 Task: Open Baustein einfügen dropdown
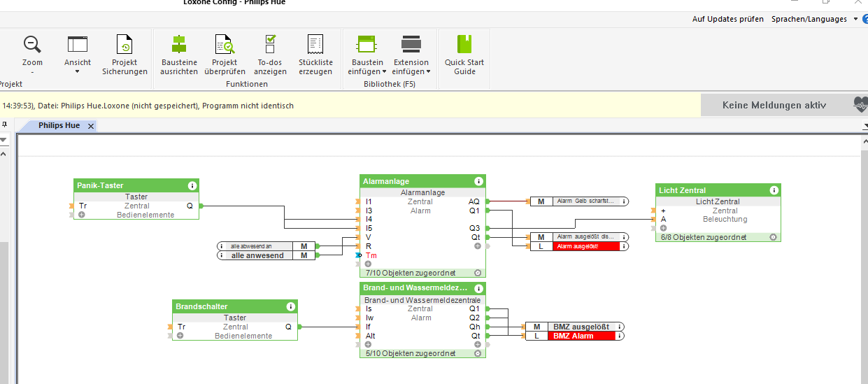tap(367, 55)
